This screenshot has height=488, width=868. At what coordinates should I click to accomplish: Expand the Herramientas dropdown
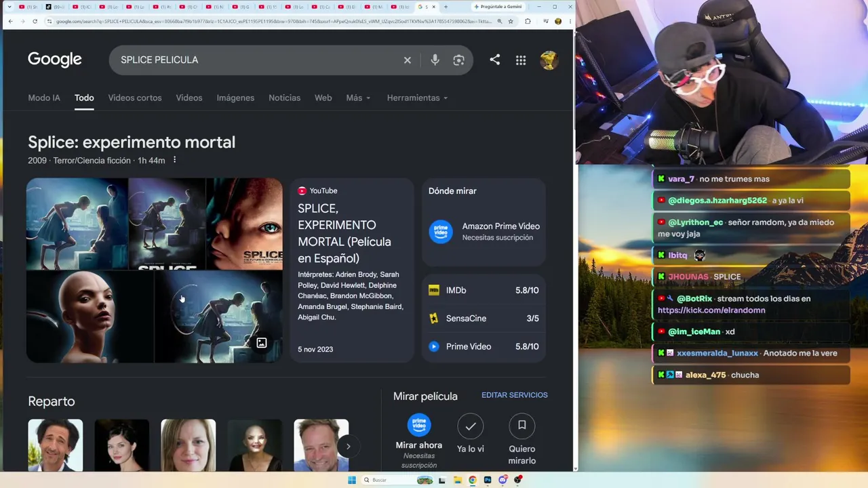coord(417,98)
